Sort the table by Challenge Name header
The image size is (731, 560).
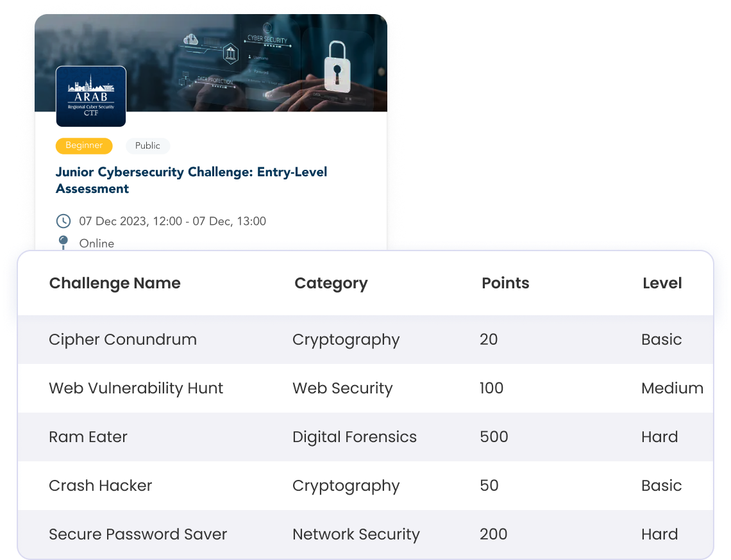point(115,283)
